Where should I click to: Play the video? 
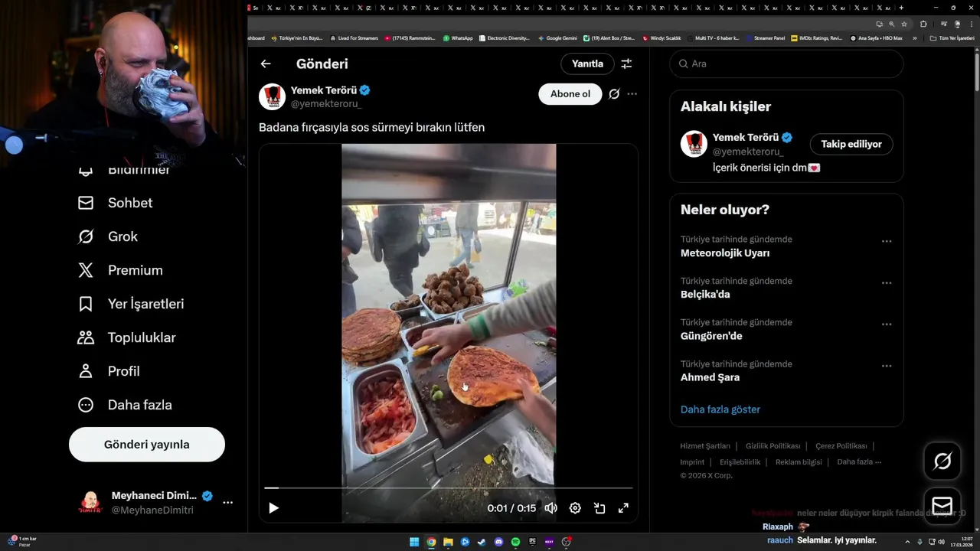pos(273,508)
